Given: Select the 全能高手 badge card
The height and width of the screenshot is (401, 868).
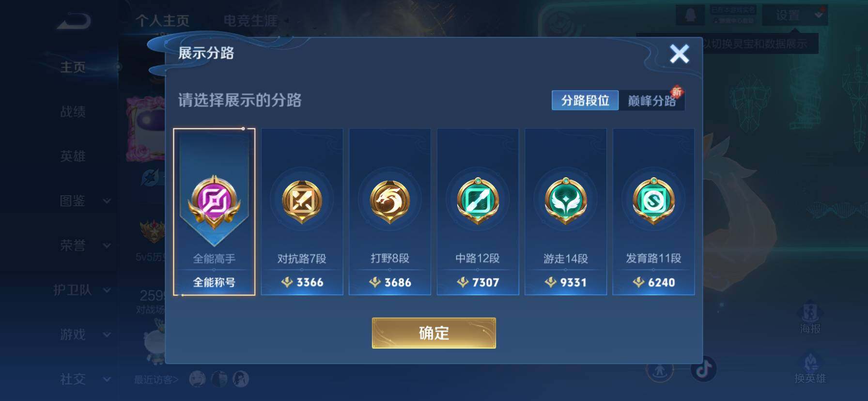Looking at the screenshot, I should [214, 212].
